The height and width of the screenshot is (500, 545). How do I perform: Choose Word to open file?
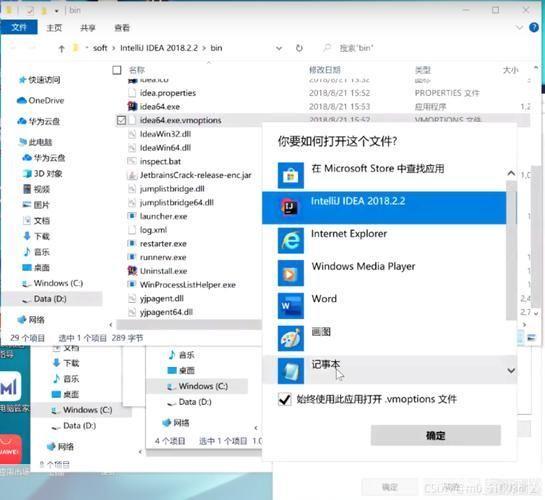(x=384, y=305)
